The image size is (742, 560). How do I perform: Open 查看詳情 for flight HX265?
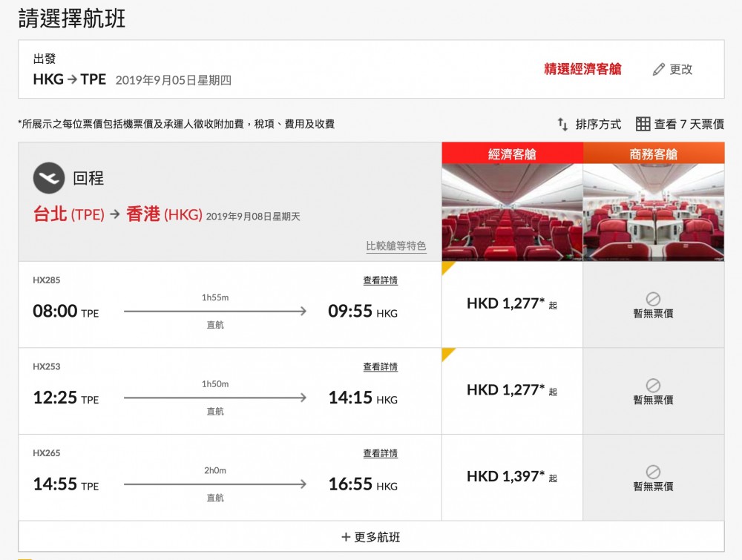coord(379,452)
